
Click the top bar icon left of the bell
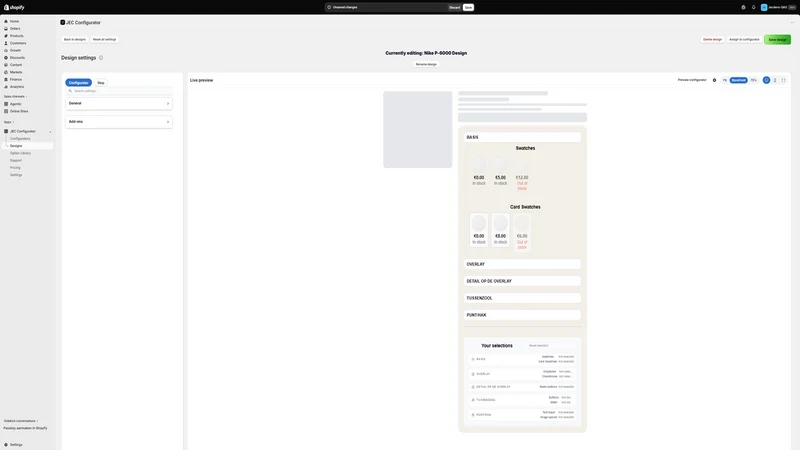coord(743,7)
